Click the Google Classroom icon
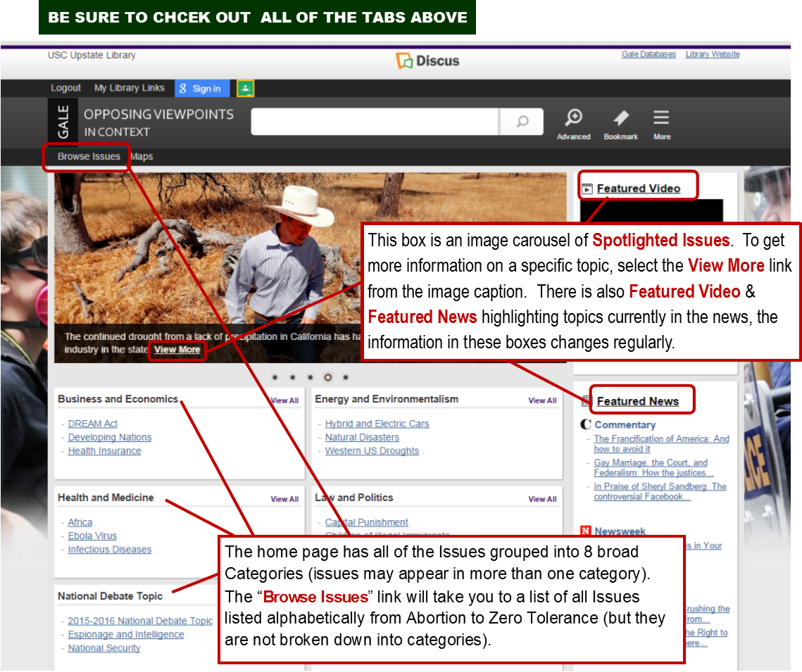Viewport: 802px width, 672px height. point(246,89)
